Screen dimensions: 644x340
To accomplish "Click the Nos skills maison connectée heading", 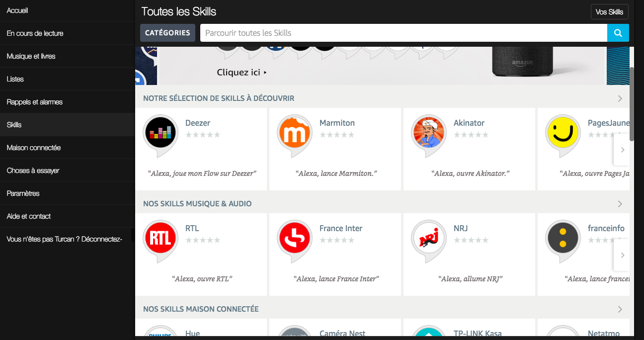I will 201,309.
